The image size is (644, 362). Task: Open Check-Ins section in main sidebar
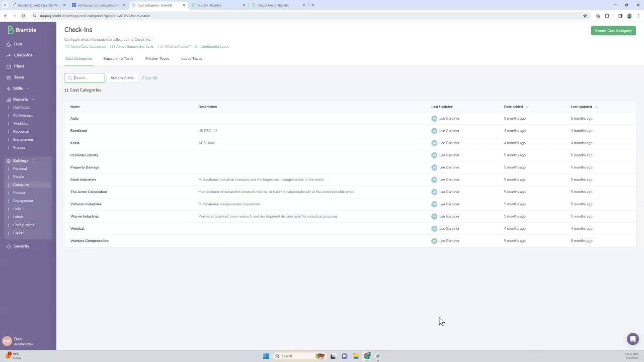coord(23,55)
